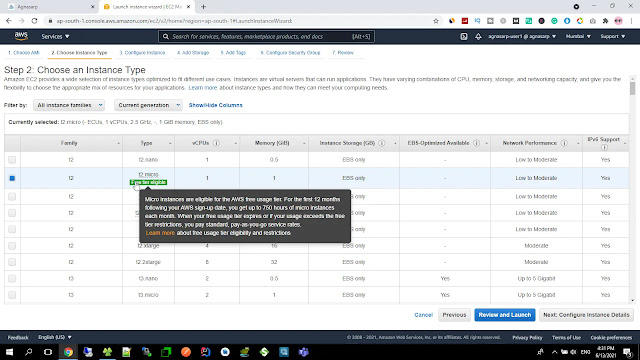Select the t3.nano row checkbox
The height and width of the screenshot is (360, 640).
[12, 278]
